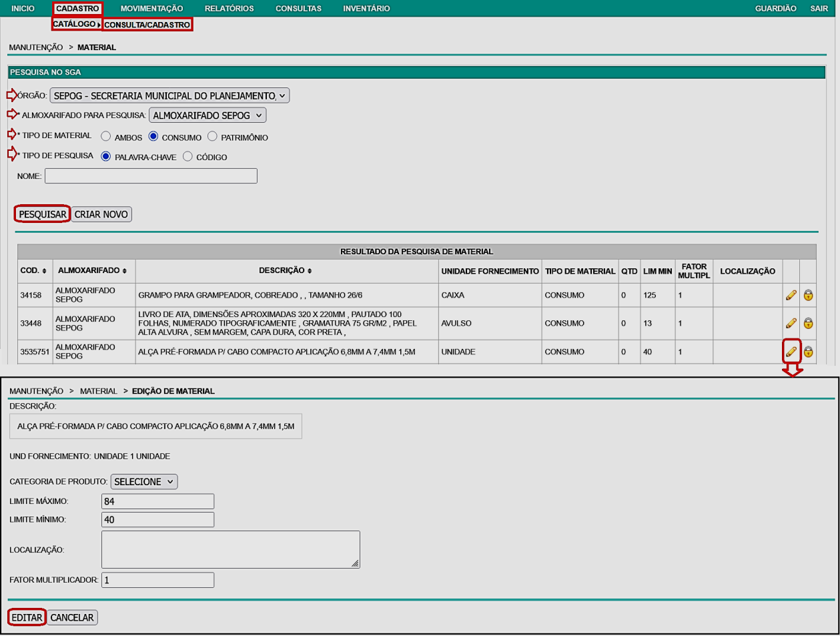Viewport: 840px width, 636px height.
Task: Sort results by COD. column arrows
Action: click(x=44, y=271)
